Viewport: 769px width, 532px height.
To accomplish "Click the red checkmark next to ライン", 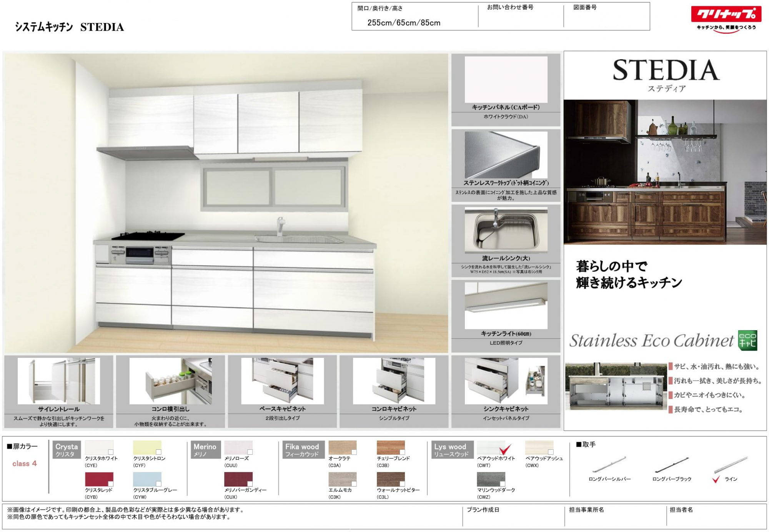I will pyautogui.click(x=716, y=479).
